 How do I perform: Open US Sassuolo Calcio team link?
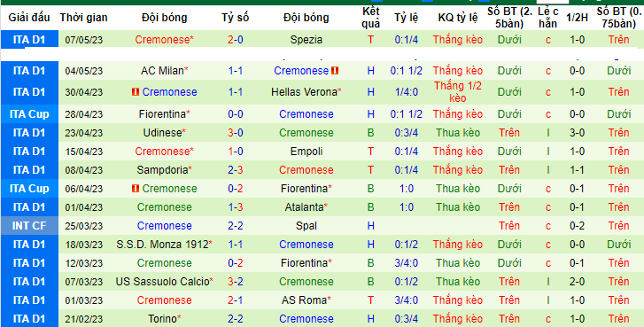tap(162, 282)
